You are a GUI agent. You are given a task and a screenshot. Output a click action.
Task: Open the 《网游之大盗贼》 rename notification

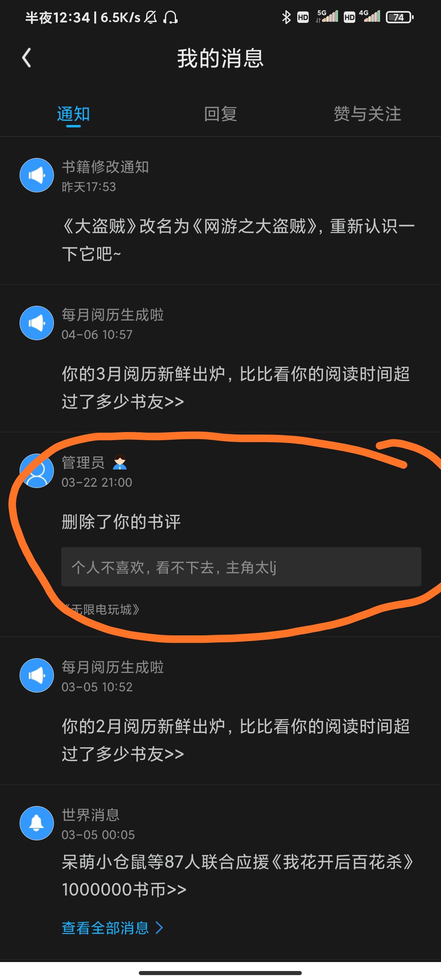click(x=238, y=240)
